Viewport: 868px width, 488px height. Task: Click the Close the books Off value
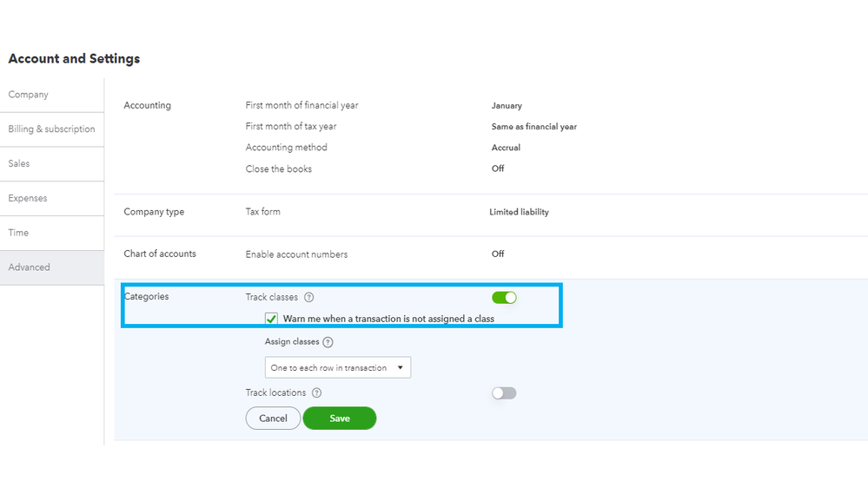(x=498, y=168)
